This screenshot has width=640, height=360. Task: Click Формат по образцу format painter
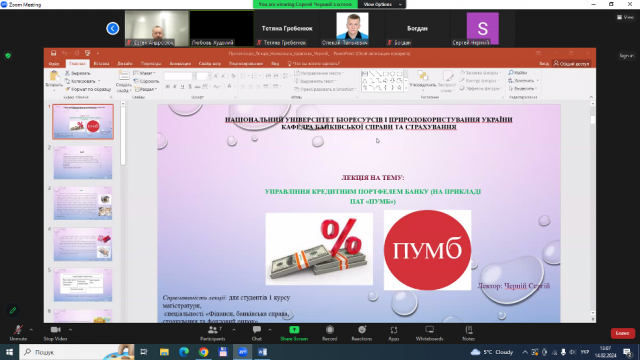click(88, 89)
